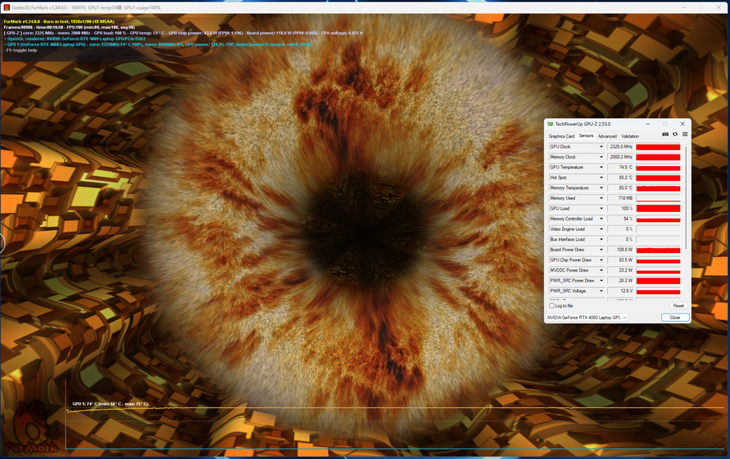The height and width of the screenshot is (459, 730).
Task: Open the PWR_SRC Power Draw dropdown
Action: coord(601,281)
